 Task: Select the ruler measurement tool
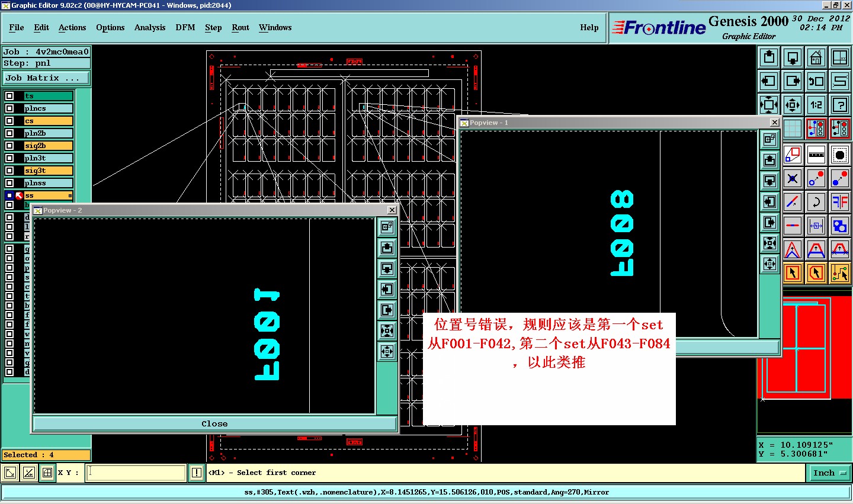816,155
